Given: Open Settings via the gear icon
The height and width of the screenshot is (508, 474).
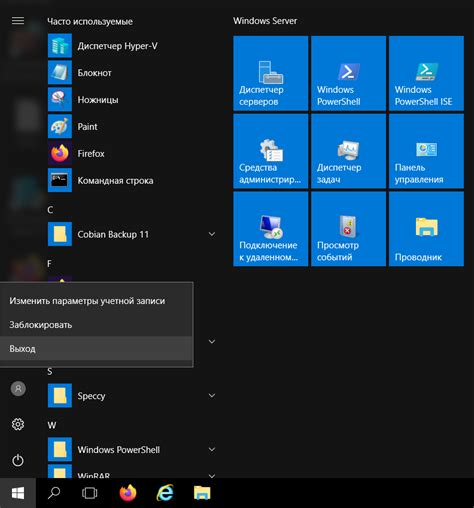Looking at the screenshot, I should [x=18, y=424].
